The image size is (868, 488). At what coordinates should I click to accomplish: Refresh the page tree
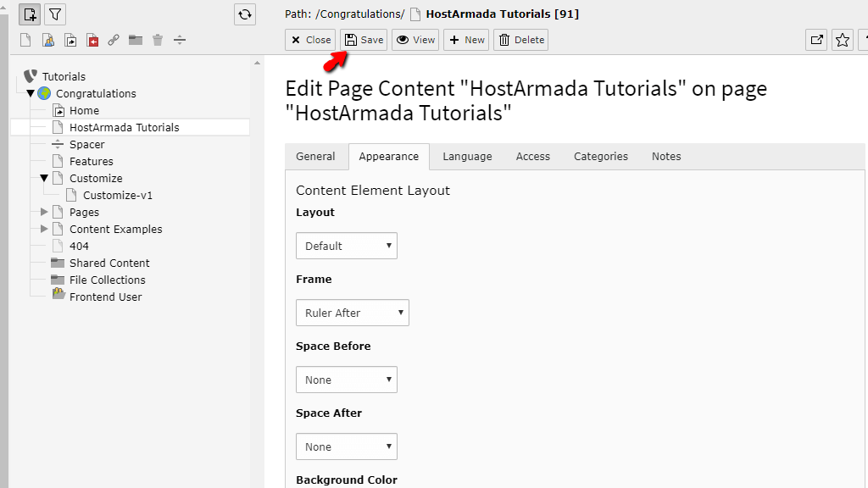click(x=245, y=14)
